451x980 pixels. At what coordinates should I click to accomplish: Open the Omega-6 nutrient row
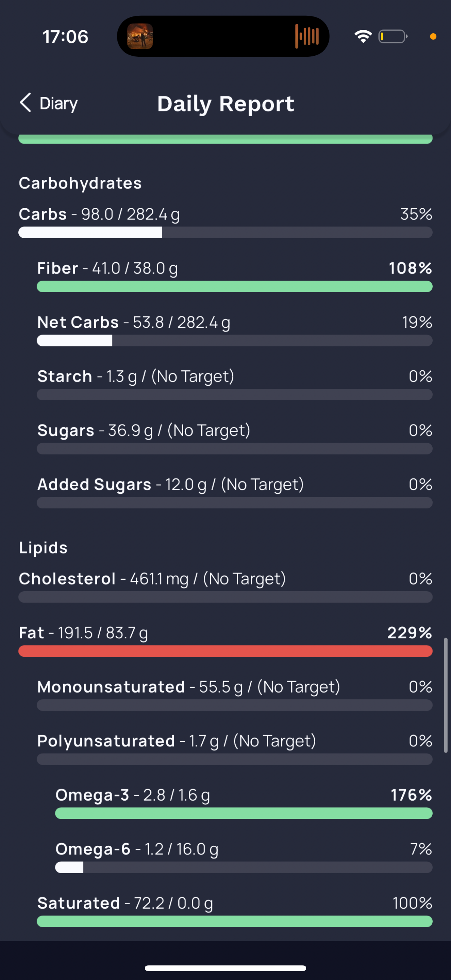(243, 856)
